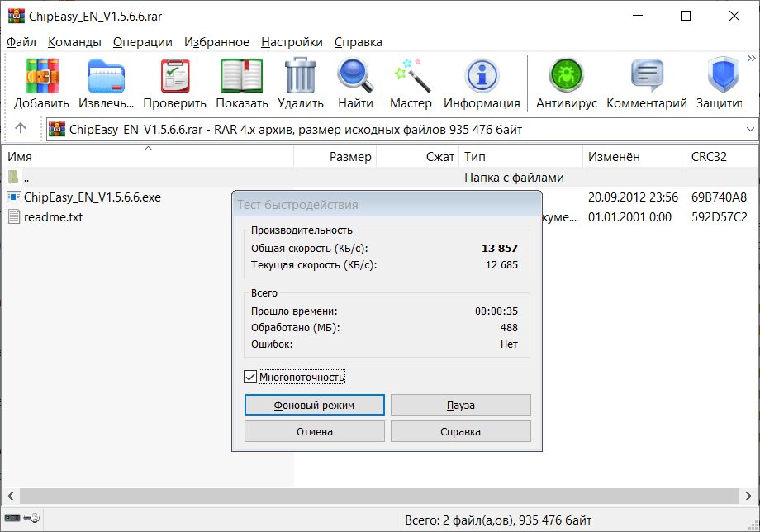Go up one folder level arrow
Image resolution: width=760 pixels, height=532 pixels.
click(21, 129)
